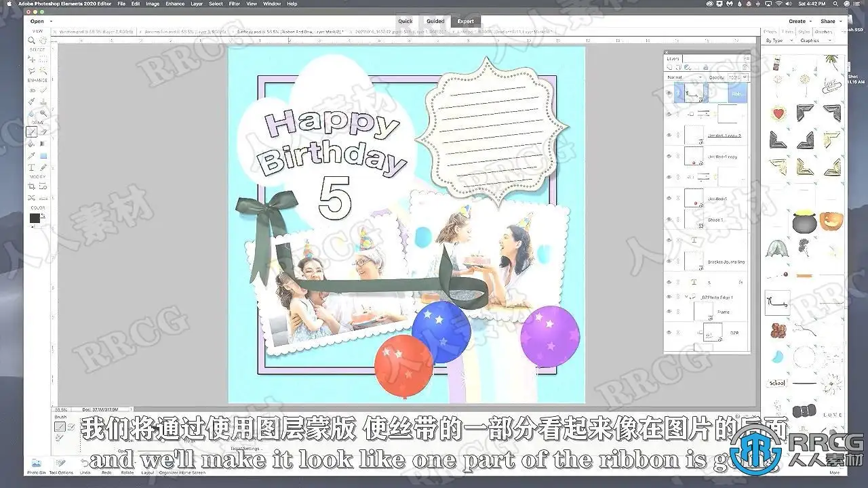
Task: Open the Open file dropdown
Action: [x=40, y=21]
